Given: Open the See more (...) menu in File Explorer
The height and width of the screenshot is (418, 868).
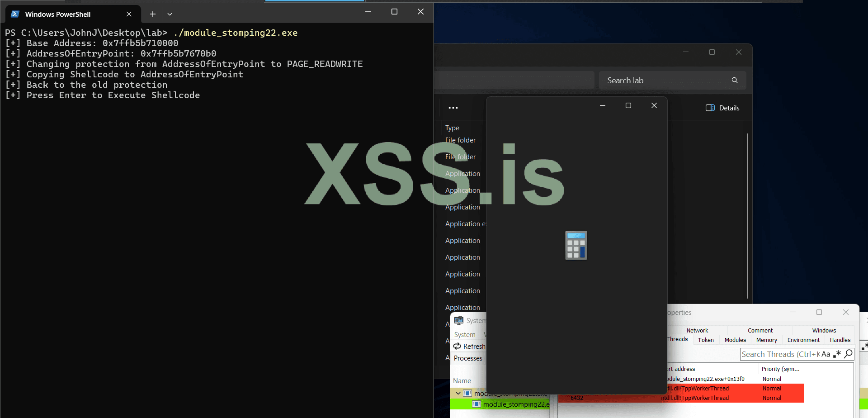Looking at the screenshot, I should coord(453,108).
